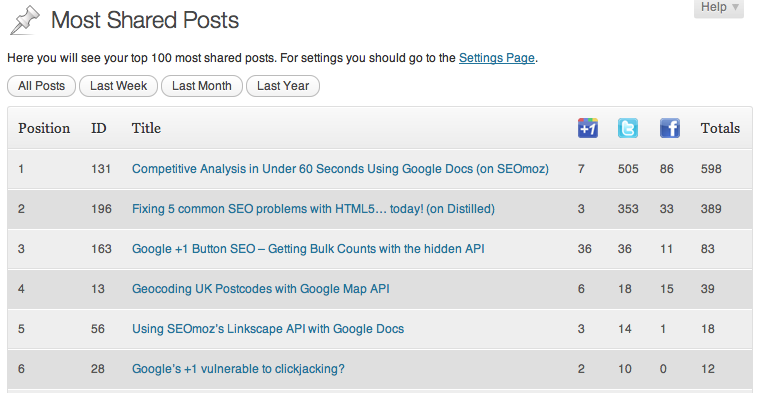
Task: Click the Google +1 column icon
Action: (x=587, y=128)
